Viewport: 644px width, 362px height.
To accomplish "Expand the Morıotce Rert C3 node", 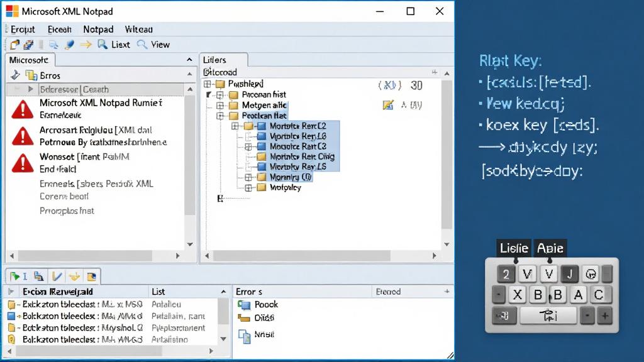I will (x=248, y=146).
